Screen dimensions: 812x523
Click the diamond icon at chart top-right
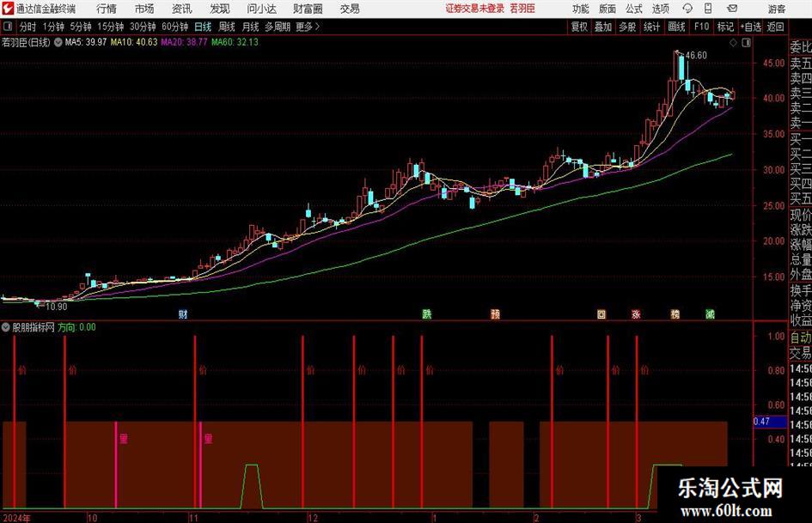point(733,43)
